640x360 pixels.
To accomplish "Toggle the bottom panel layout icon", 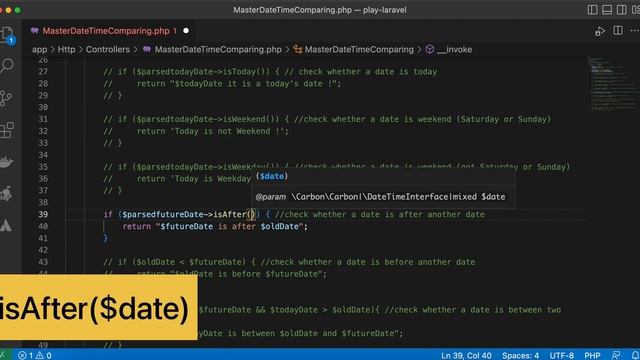I will tap(607, 10).
